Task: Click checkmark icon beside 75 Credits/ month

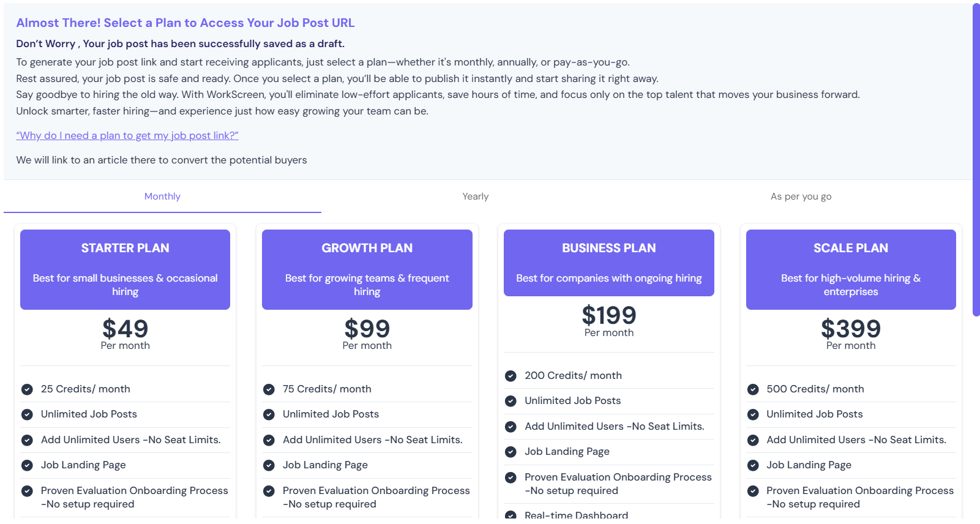Action: pos(269,389)
